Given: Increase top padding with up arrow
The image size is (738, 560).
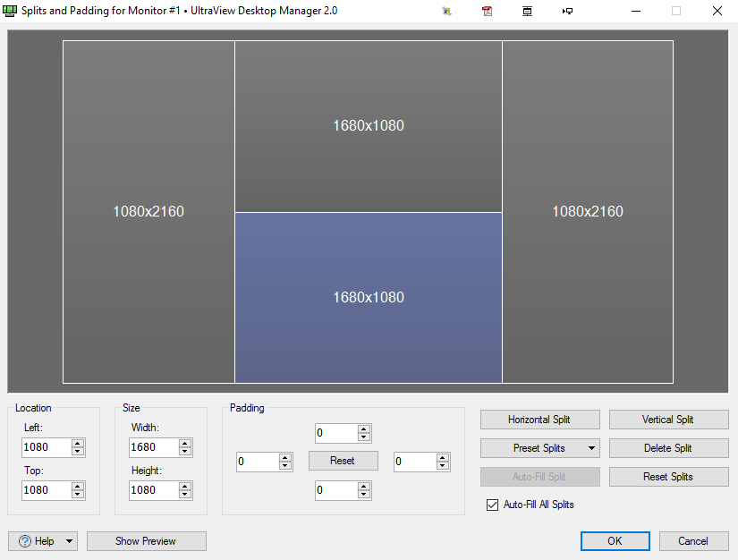Looking at the screenshot, I should pos(363,429).
